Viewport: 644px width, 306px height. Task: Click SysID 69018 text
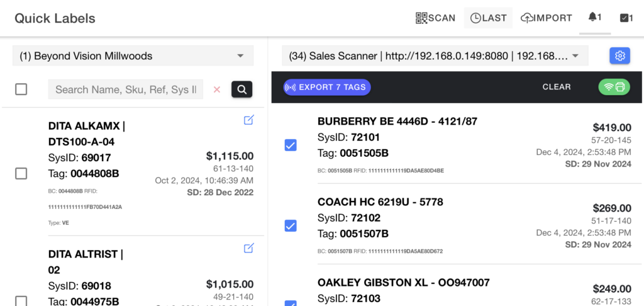click(x=80, y=286)
